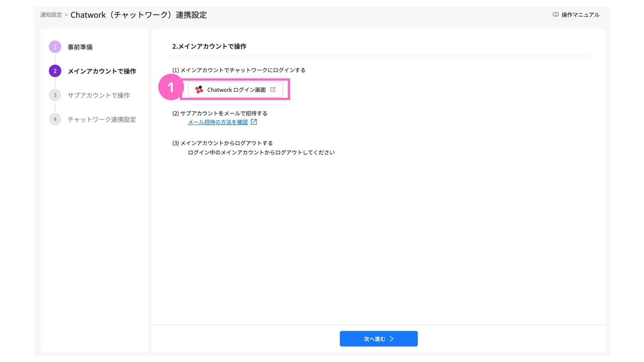Click external-link icon on Chatwork login button
The width and height of the screenshot is (644, 362).
pyautogui.click(x=273, y=89)
